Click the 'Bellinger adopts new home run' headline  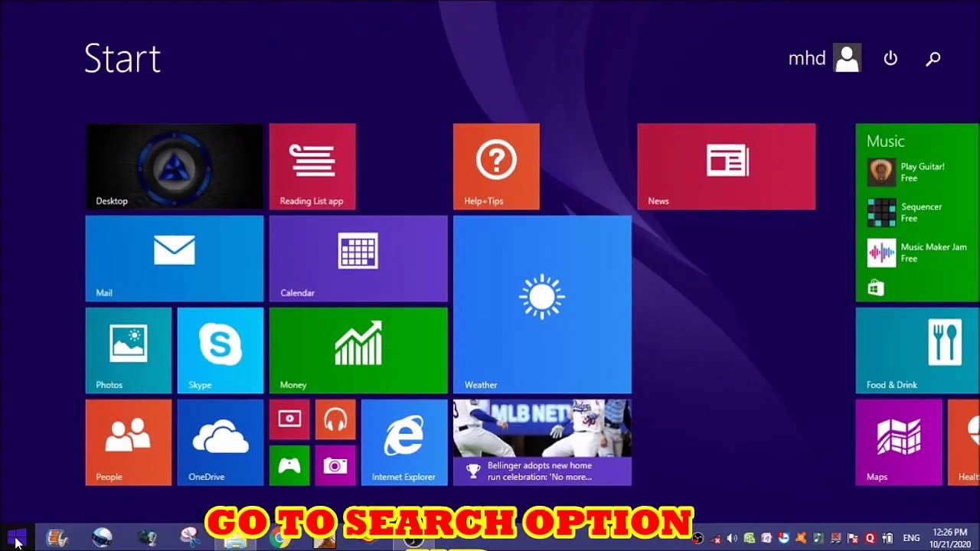coord(540,471)
